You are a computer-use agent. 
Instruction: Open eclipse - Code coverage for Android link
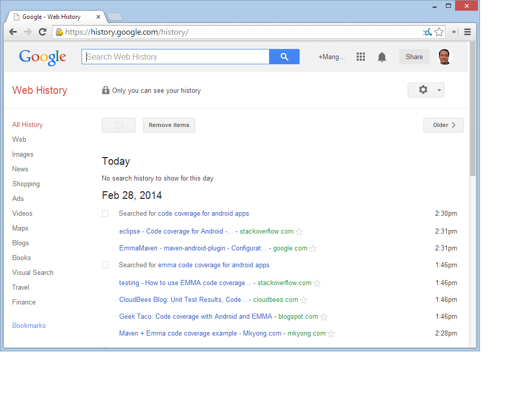(x=176, y=232)
